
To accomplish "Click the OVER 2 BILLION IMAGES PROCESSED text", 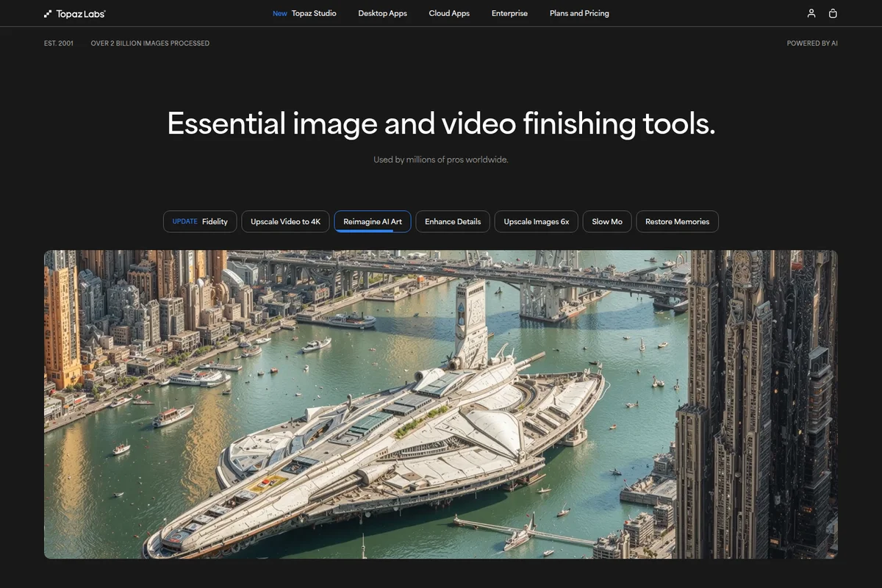I will [x=150, y=43].
